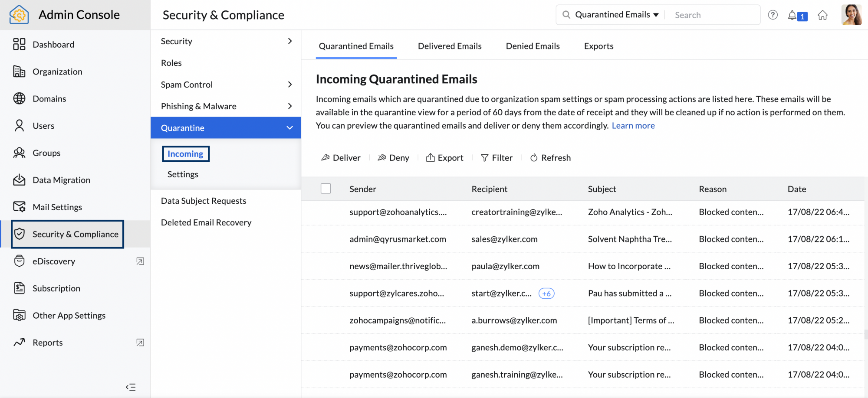Switch to the Delivered Emails tab

click(450, 46)
